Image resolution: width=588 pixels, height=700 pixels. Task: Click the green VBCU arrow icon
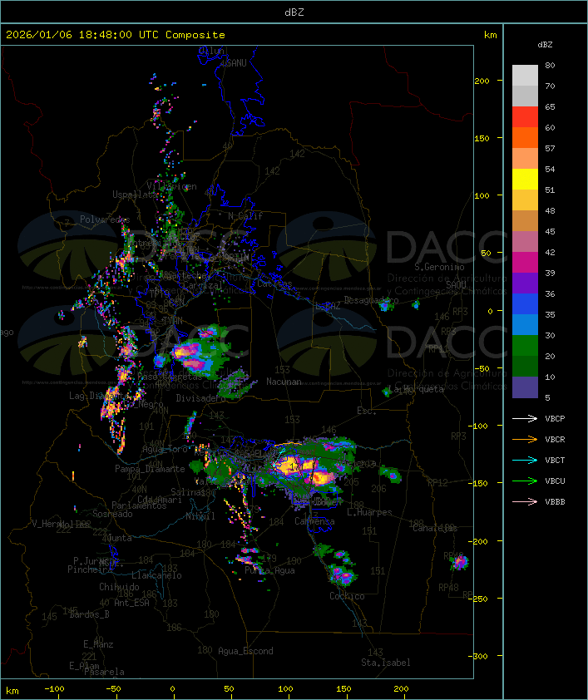[525, 481]
